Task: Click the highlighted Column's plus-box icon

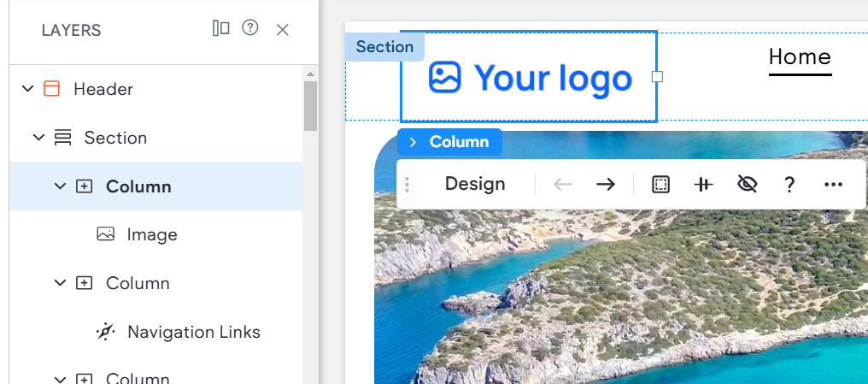Action: click(84, 186)
